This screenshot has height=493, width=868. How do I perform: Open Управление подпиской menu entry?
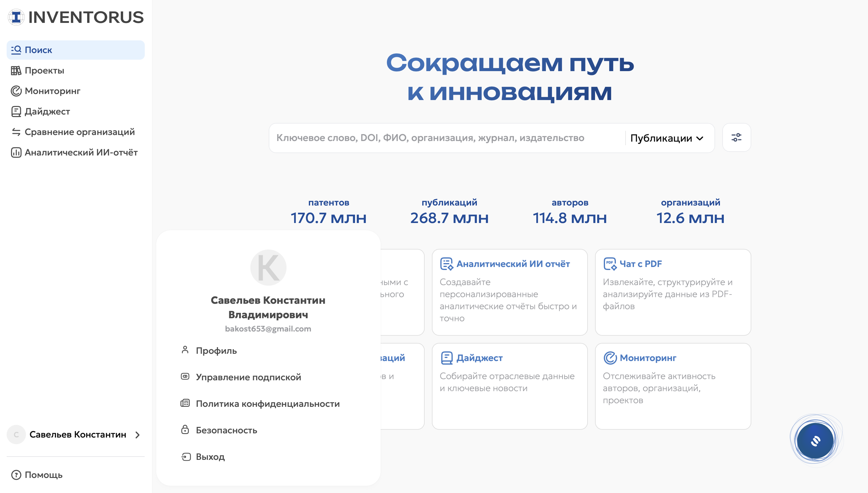coord(248,377)
